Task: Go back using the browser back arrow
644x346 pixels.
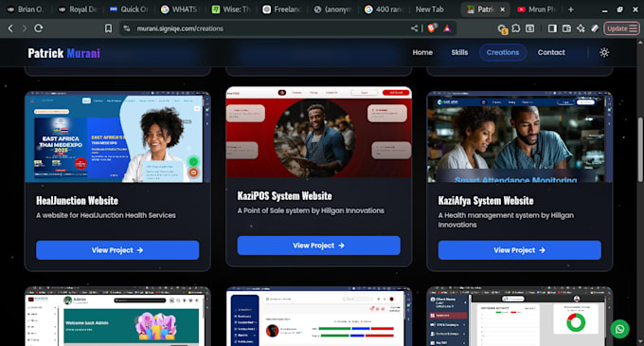Action: tap(10, 28)
